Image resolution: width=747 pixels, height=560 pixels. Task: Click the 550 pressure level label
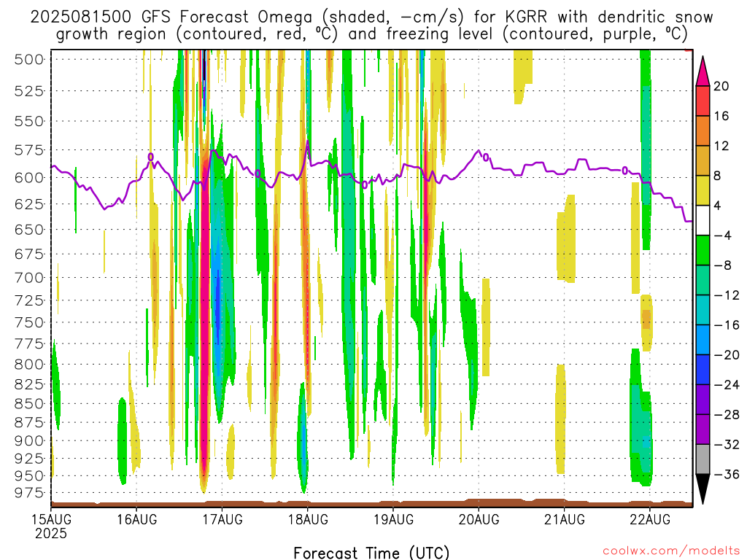[x=29, y=121]
